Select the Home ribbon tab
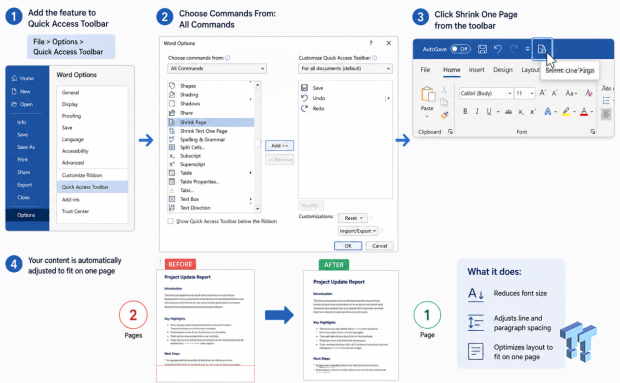Image resolution: width=620 pixels, height=383 pixels. pyautogui.click(x=451, y=70)
